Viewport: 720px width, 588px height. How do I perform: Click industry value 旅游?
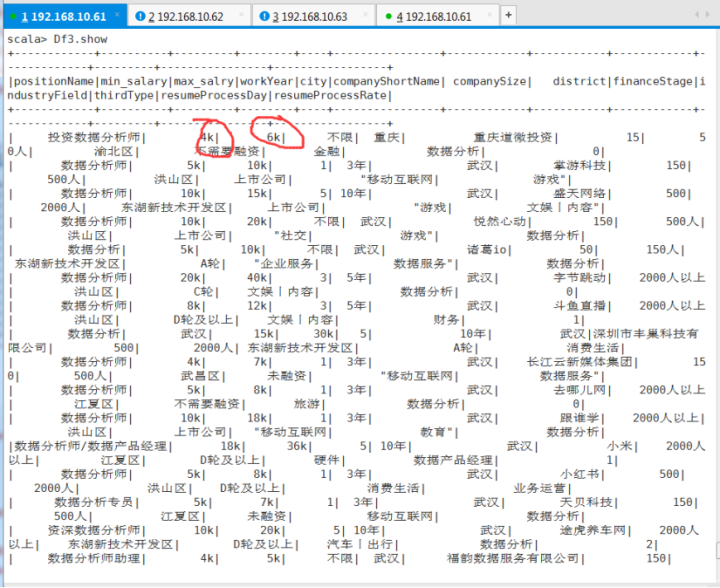307,404
